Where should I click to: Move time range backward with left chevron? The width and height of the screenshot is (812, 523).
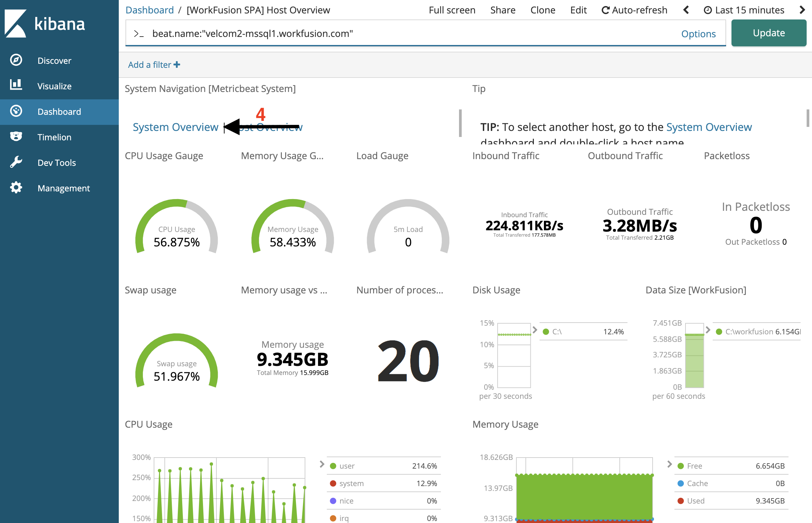686,10
